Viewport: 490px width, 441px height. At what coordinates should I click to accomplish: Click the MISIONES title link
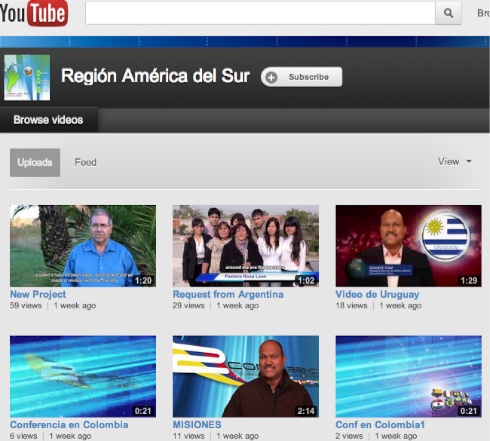point(197,425)
